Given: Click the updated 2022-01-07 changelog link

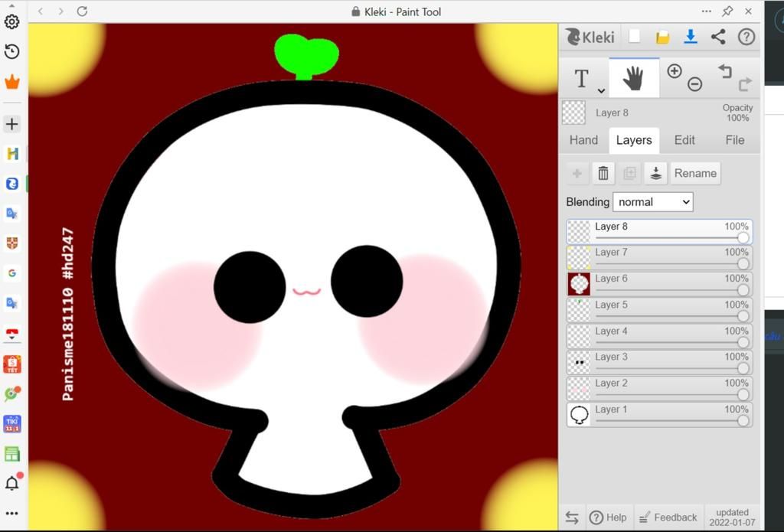Looking at the screenshot, I should tap(732, 517).
